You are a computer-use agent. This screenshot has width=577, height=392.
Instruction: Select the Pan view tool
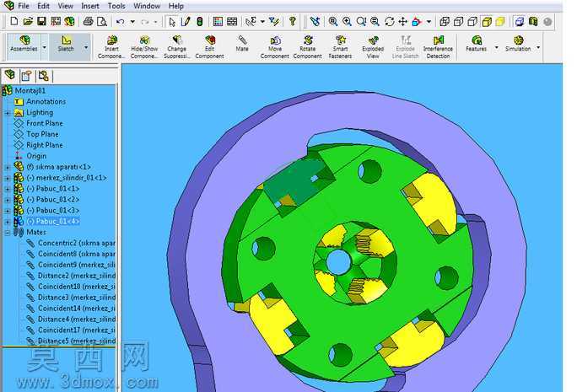click(x=403, y=22)
